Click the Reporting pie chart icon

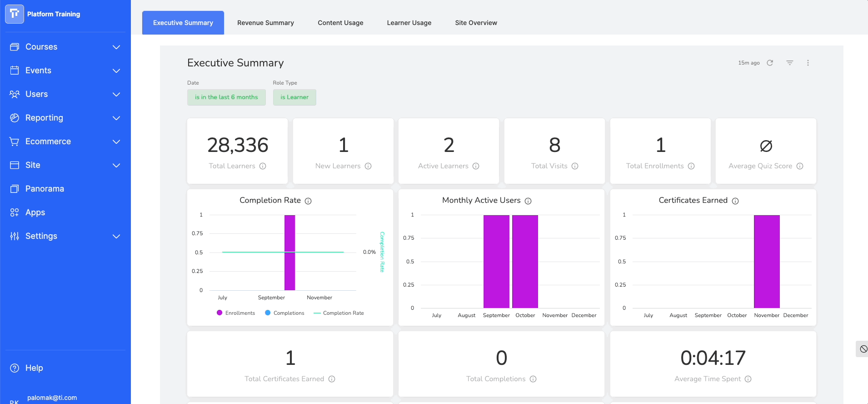(x=15, y=118)
